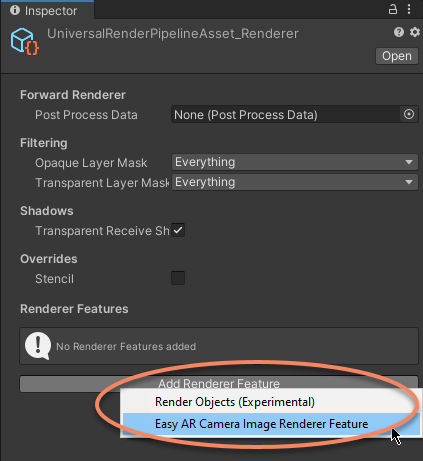Click the warning speech bubble icon

[x=38, y=346]
